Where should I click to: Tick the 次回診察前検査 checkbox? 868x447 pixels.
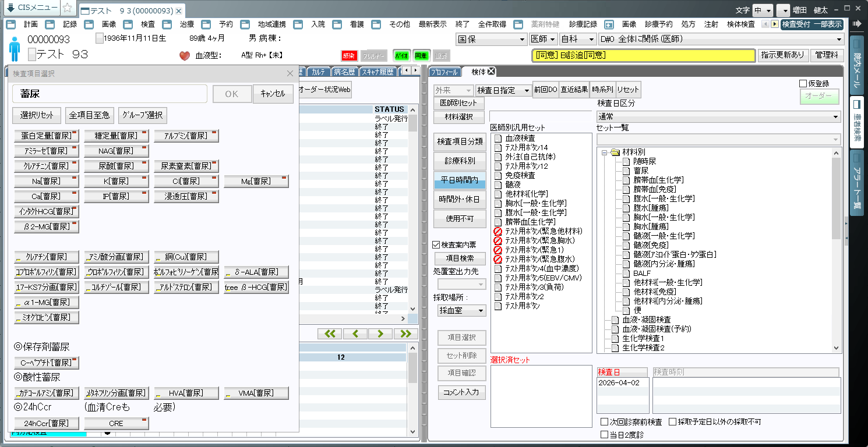click(604, 422)
